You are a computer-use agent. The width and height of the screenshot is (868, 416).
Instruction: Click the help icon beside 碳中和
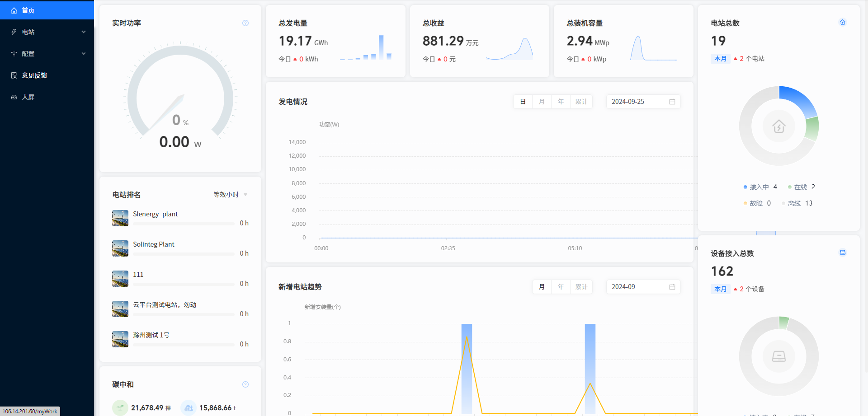245,384
